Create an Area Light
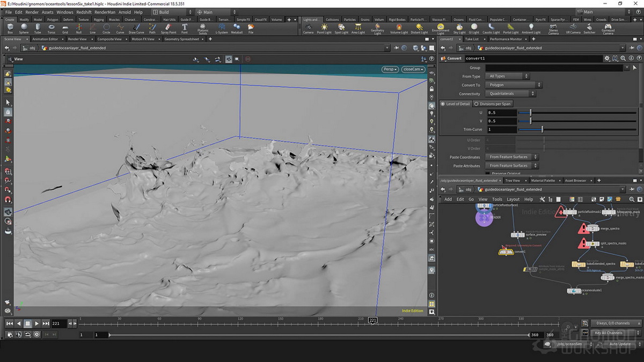 (x=358, y=28)
